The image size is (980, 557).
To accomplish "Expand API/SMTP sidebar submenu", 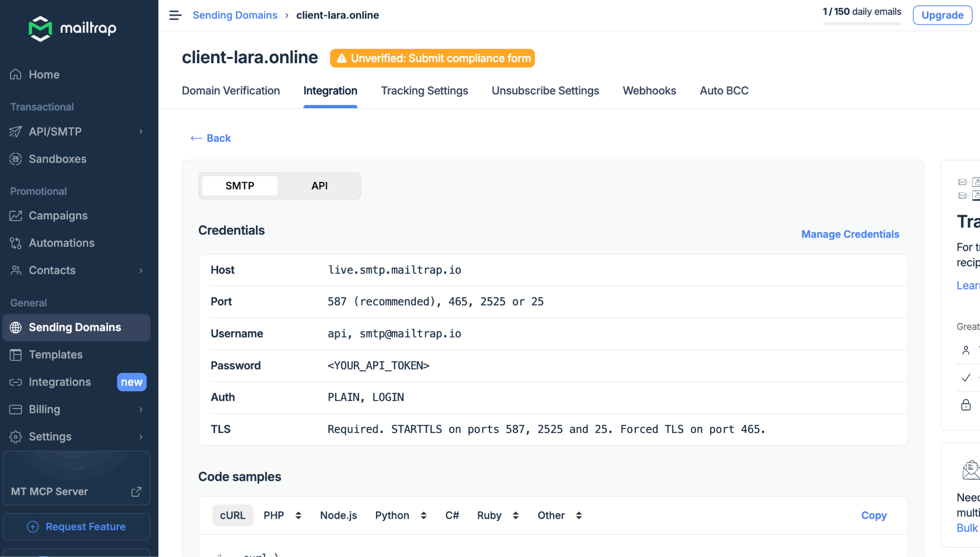I will (141, 132).
